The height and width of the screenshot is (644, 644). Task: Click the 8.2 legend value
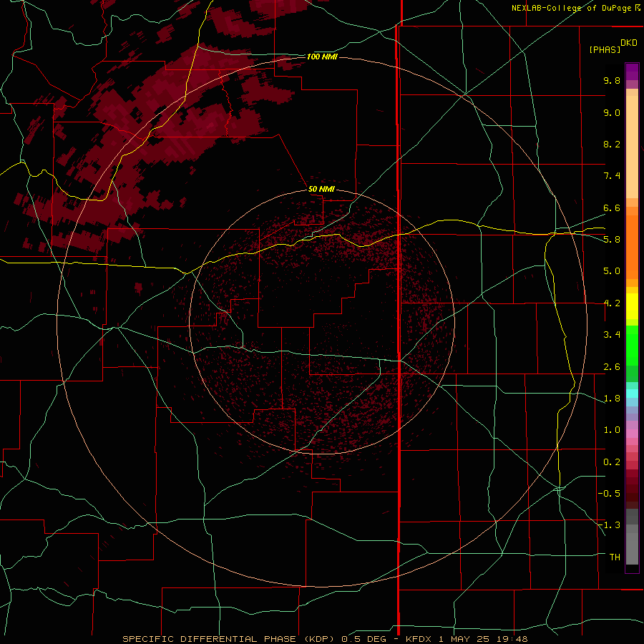(x=612, y=144)
